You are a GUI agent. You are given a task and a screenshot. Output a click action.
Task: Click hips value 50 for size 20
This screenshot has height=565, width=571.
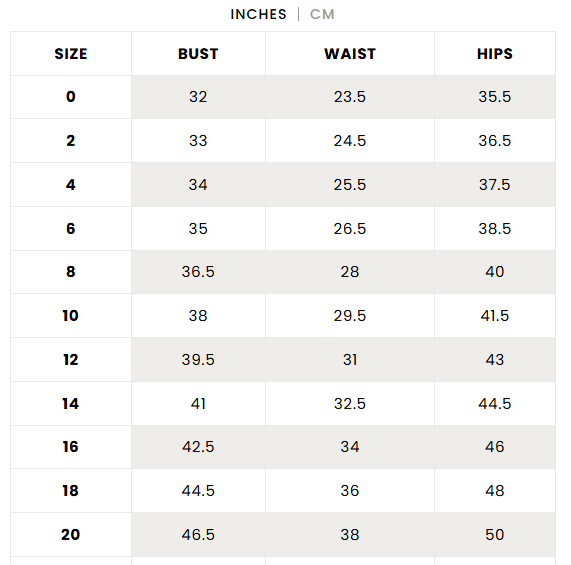point(495,535)
